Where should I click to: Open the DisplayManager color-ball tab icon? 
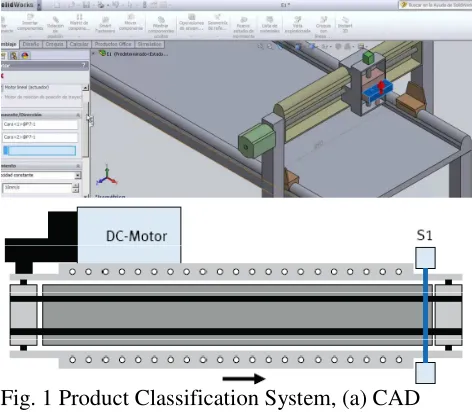pos(25,56)
